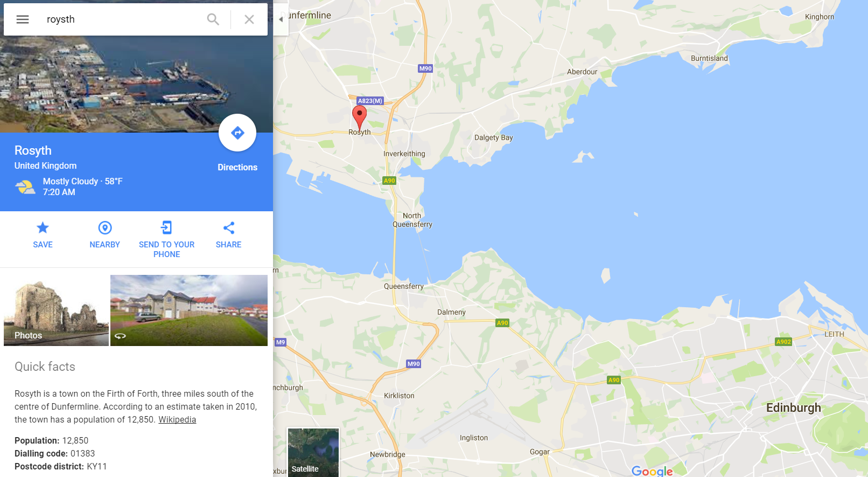The height and width of the screenshot is (477, 868).
Task: Click the magnifier search icon
Action: (213, 19)
